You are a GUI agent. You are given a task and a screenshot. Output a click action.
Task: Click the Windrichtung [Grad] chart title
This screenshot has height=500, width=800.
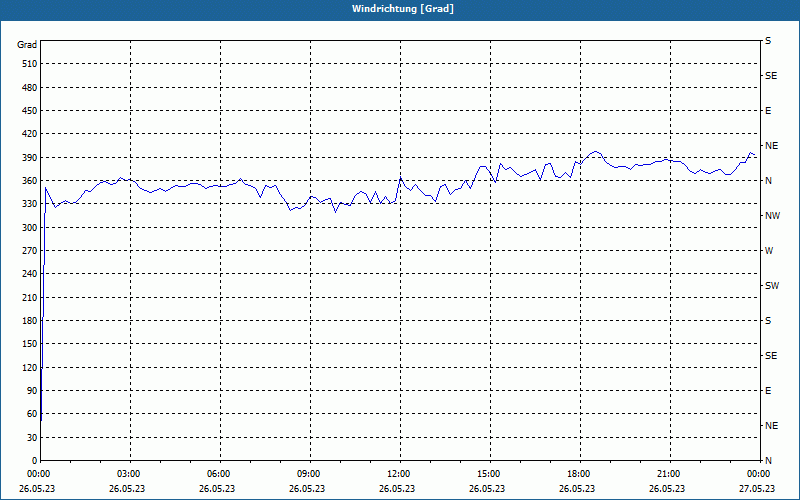click(x=403, y=9)
